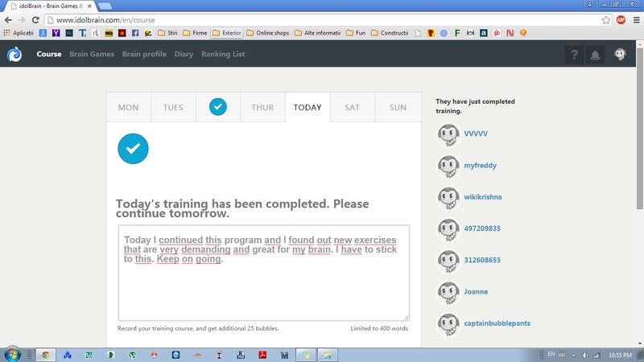The height and width of the screenshot is (362, 644).
Task: Click the idolBrain logo icon
Action: [14, 55]
